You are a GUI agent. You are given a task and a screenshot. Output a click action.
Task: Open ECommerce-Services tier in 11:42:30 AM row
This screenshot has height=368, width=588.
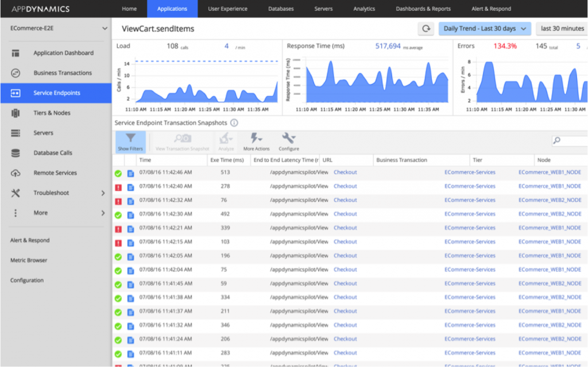tap(470, 214)
